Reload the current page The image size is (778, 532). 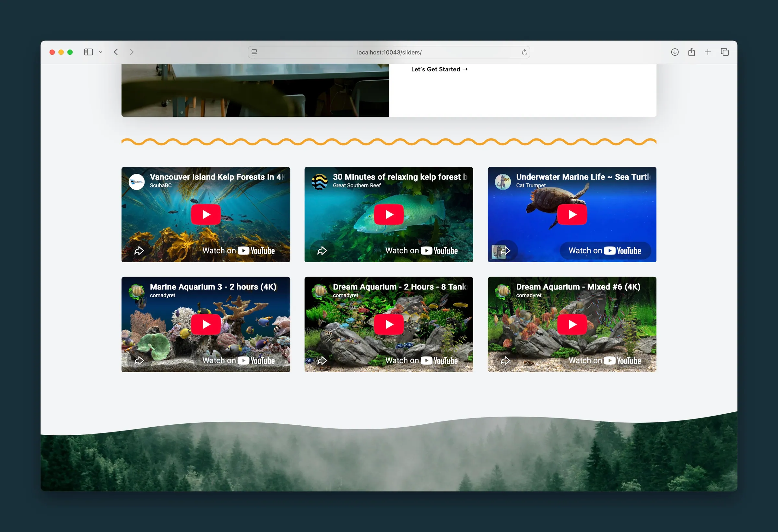tap(524, 52)
